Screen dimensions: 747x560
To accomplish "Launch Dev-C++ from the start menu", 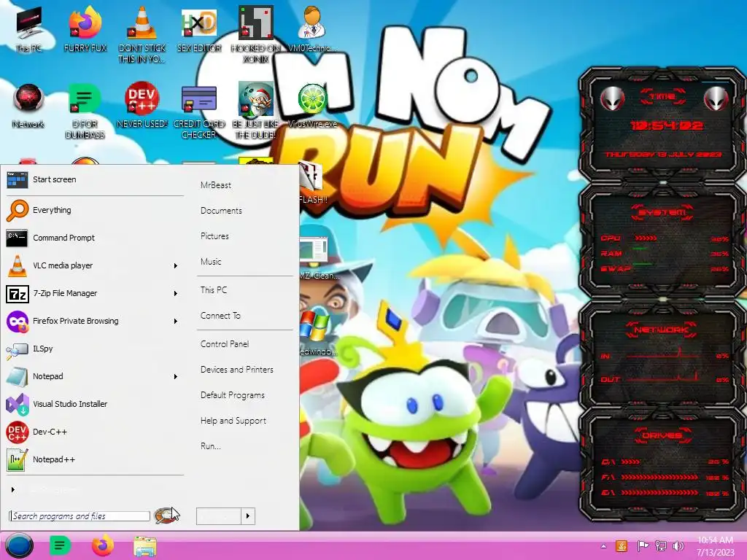I will pos(94,432).
